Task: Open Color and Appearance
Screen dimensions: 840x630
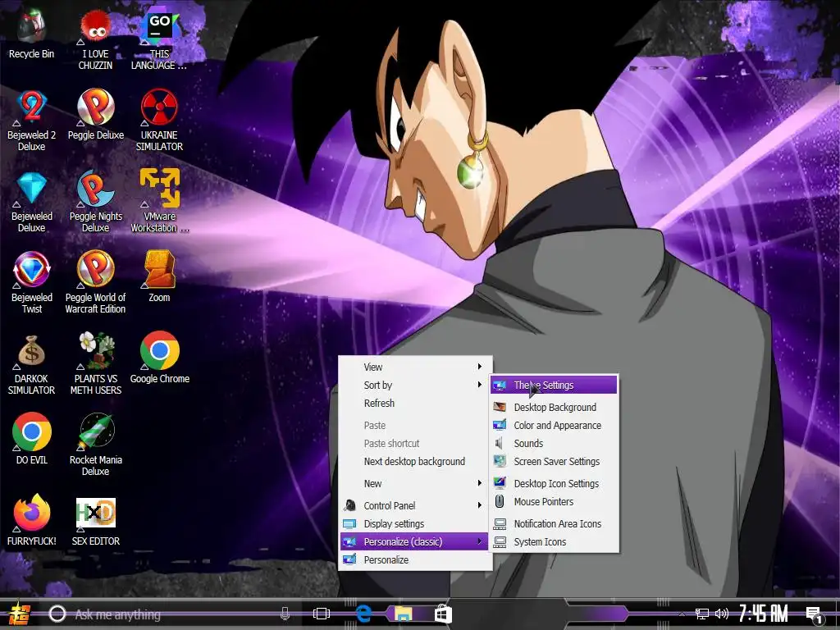Action: [554, 426]
